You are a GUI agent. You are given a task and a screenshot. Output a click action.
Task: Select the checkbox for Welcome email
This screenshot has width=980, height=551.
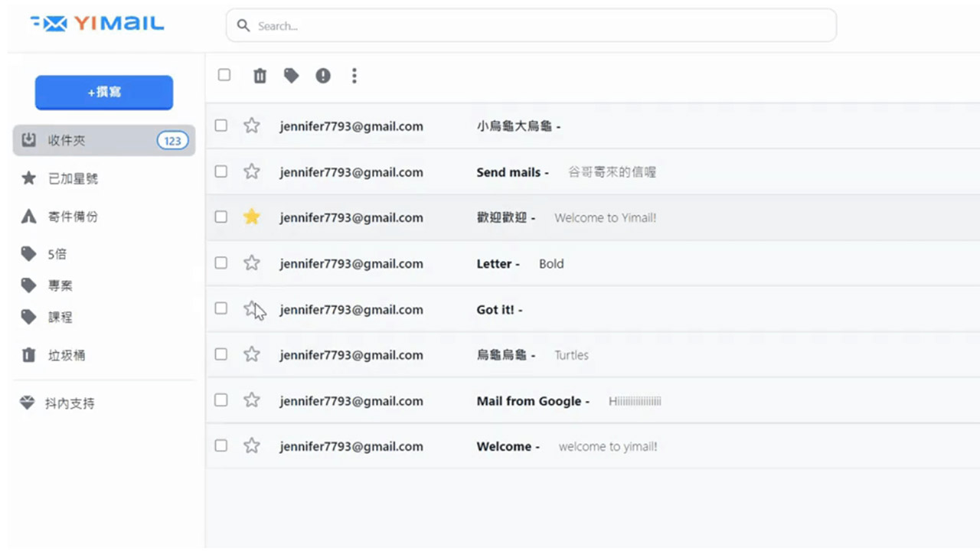pos(221,445)
